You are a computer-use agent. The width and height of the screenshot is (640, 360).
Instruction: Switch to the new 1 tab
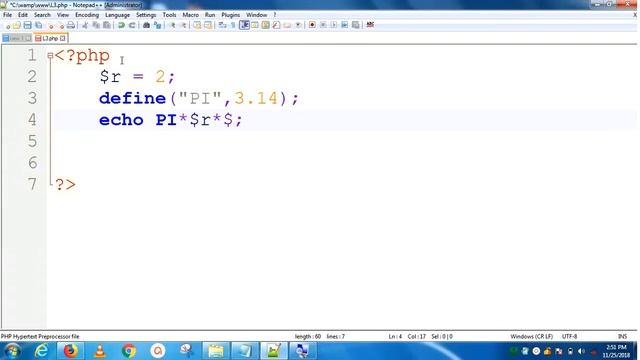pyautogui.click(x=16, y=38)
